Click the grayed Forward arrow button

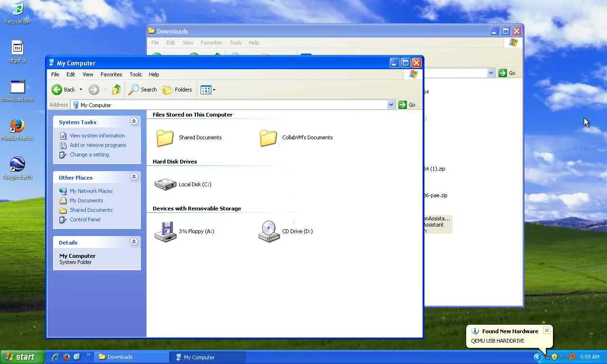[x=94, y=90]
